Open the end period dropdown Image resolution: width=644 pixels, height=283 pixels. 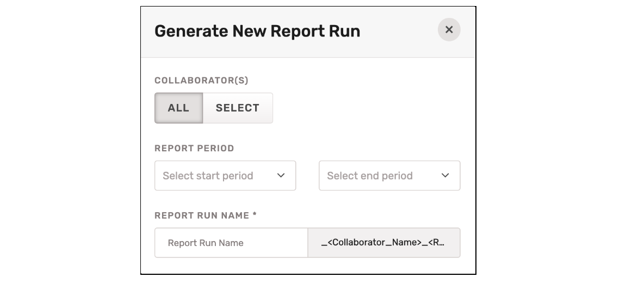pyautogui.click(x=389, y=176)
